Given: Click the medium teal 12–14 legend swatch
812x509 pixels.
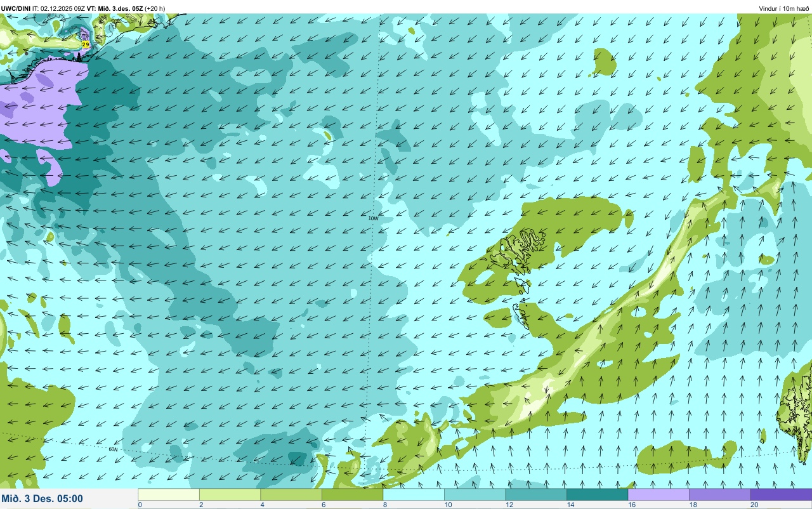Looking at the screenshot, I should click(x=536, y=494).
